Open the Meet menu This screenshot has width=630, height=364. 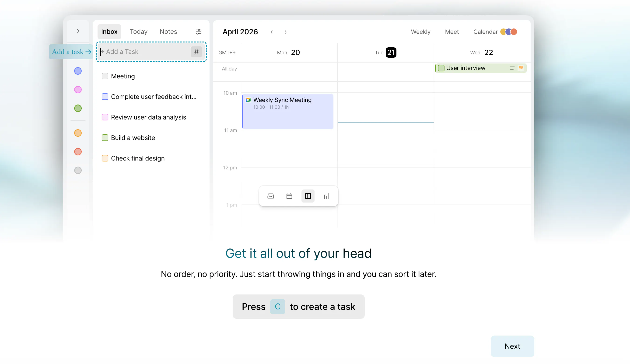[x=452, y=32]
